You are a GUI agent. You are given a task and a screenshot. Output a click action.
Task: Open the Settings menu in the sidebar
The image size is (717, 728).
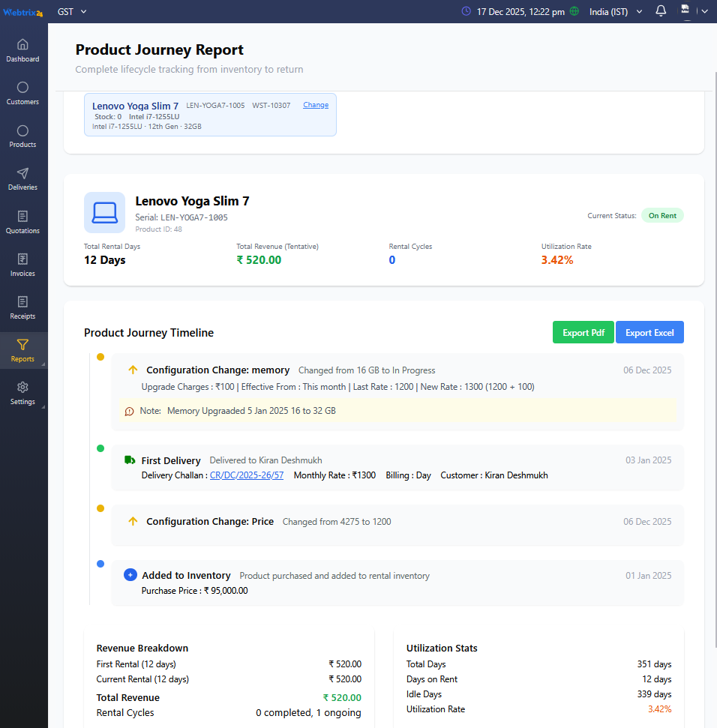coord(22,392)
